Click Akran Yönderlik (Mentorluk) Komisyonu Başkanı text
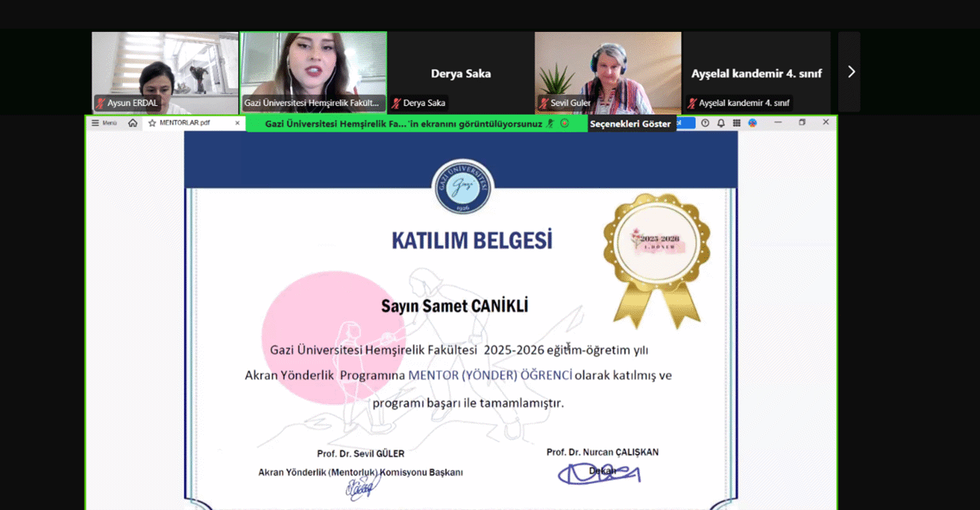Image resolution: width=980 pixels, height=510 pixels. point(360,472)
